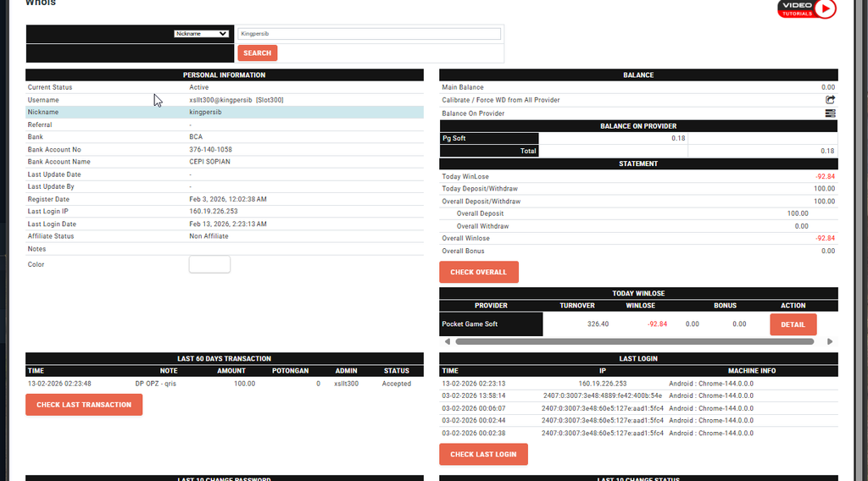
Task: Click last login entry 13-02-2026 02:23:13
Action: [x=473, y=384]
